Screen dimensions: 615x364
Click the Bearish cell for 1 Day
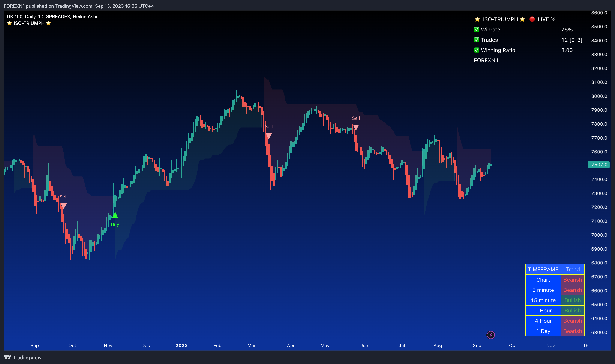[573, 331]
